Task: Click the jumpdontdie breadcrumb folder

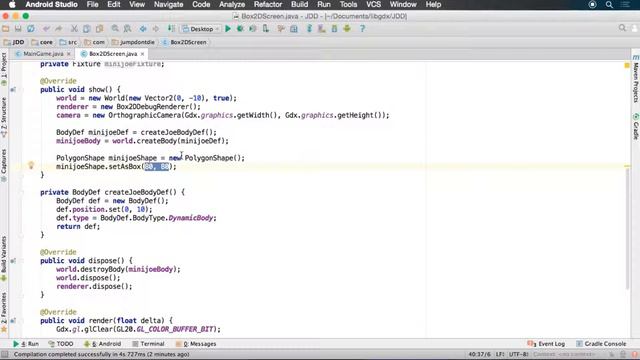Action: (x=133, y=42)
